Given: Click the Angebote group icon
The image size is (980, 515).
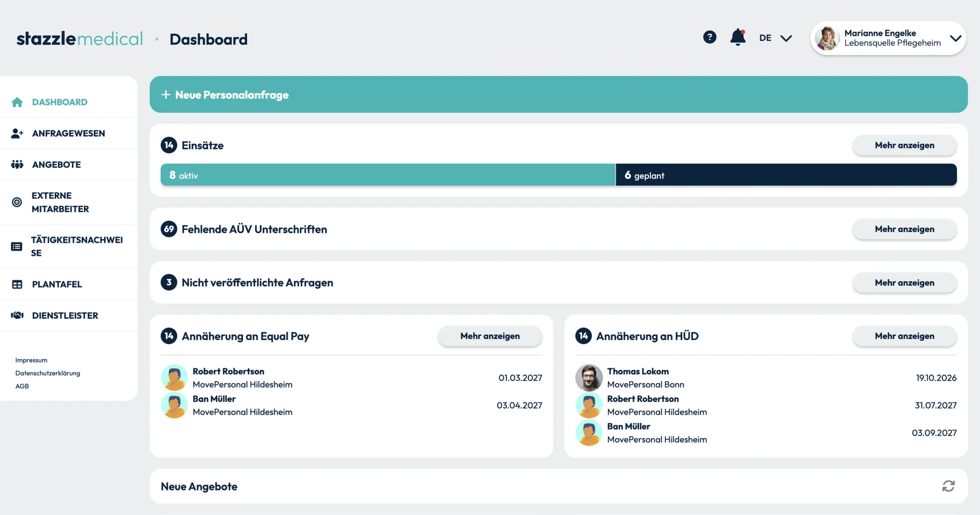Looking at the screenshot, I should (17, 165).
